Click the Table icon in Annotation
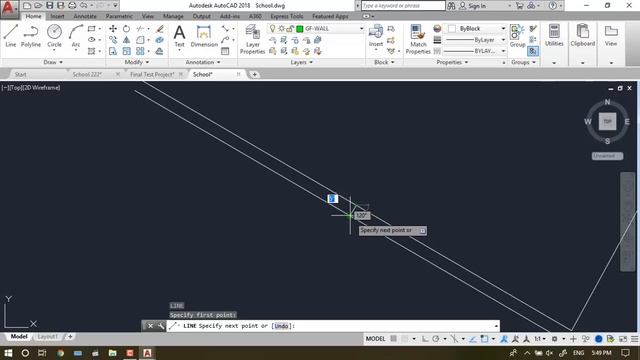This screenshot has width=640, height=360. (225, 51)
